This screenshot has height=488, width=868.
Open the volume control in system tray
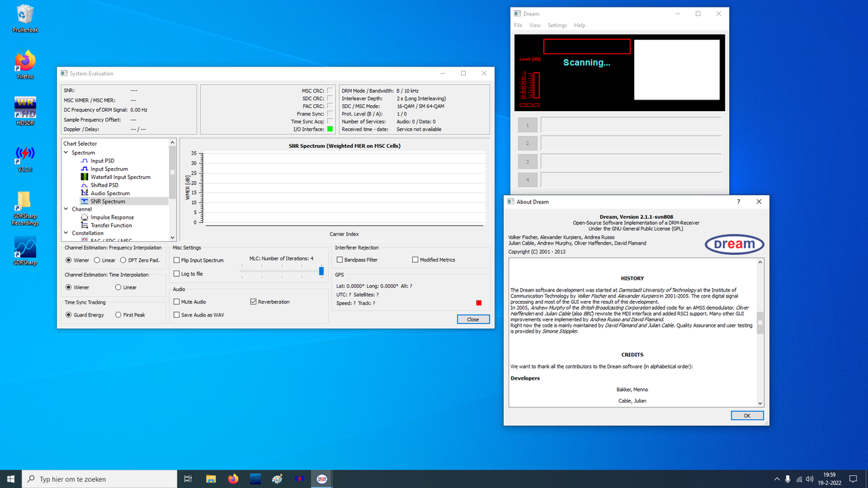[810, 479]
